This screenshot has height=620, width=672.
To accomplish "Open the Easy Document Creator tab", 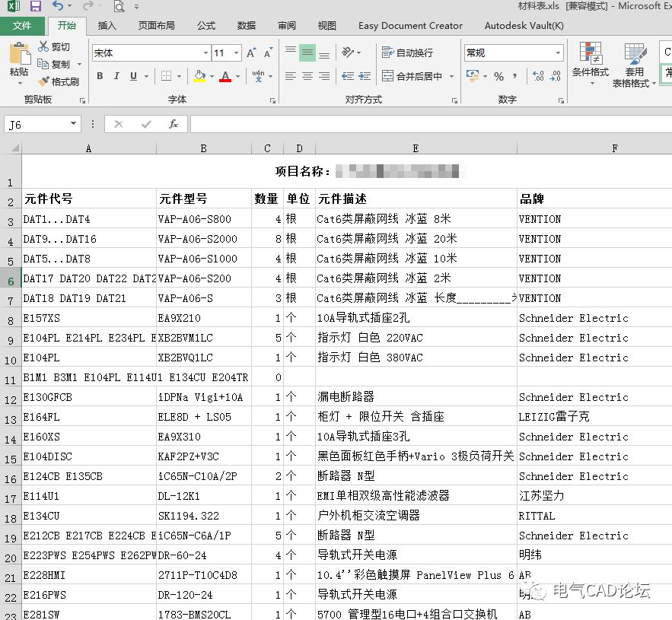I will pyautogui.click(x=410, y=26).
